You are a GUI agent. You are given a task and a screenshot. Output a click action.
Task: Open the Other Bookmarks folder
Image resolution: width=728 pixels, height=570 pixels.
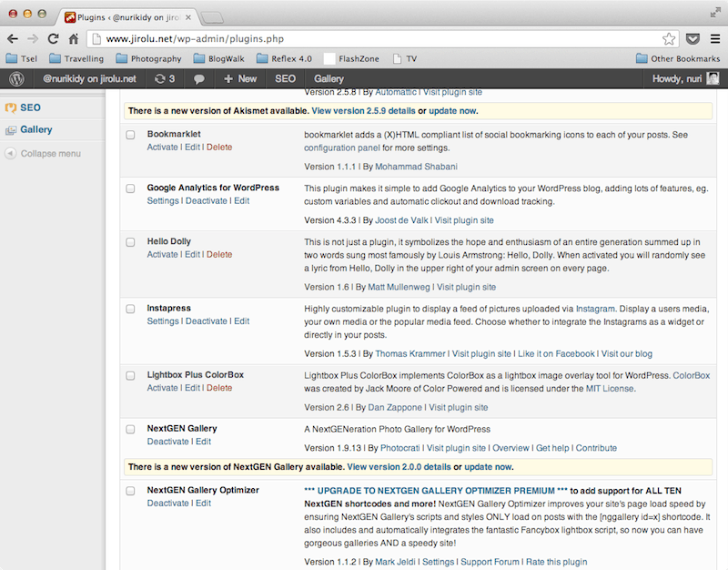tap(678, 59)
